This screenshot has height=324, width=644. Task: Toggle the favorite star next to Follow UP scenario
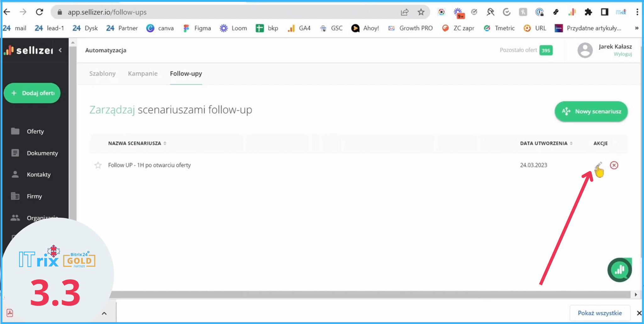pos(98,165)
